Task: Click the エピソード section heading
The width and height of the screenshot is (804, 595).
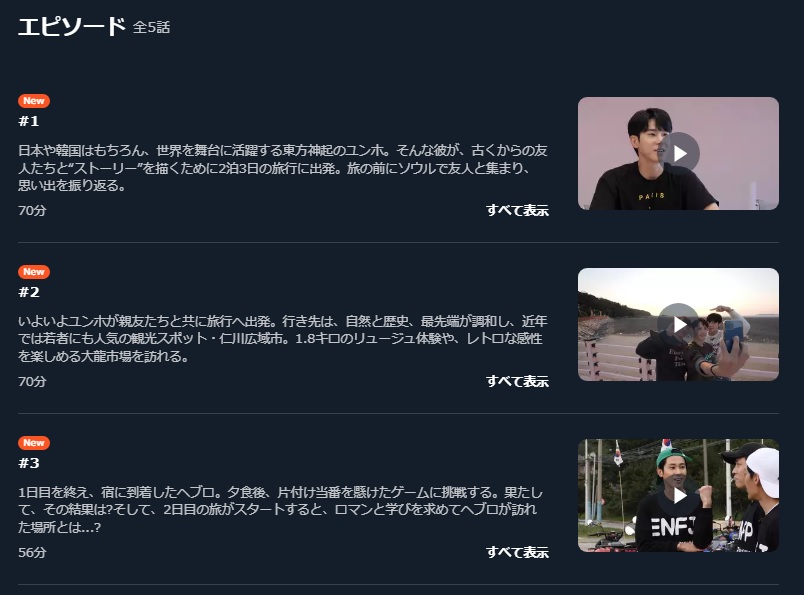Action: click(72, 27)
